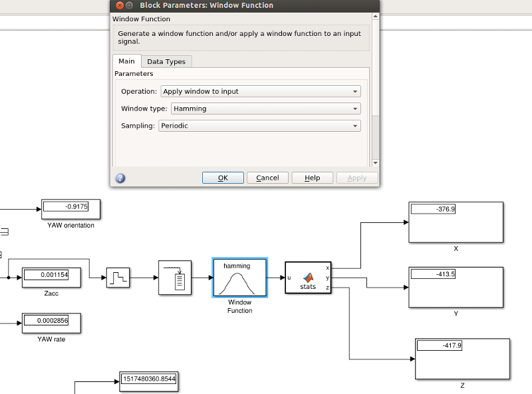Select the timestamp display showing 1517480360.8544
This screenshot has width=532, height=394.
tap(148, 381)
